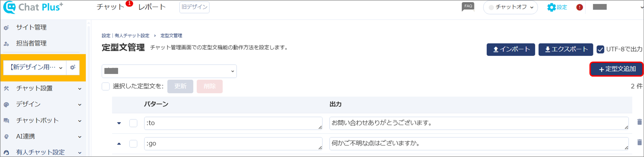This screenshot has height=157, width=644.
Task: Expand the チャットボット sidebar section
Action: [43, 120]
